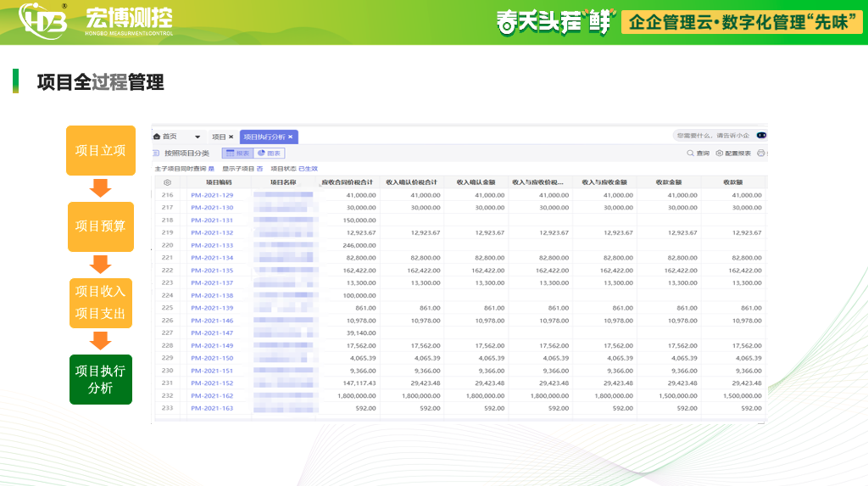Open 配置报表 report configuration icon
Viewport: 868px width, 486px height.
click(720, 154)
